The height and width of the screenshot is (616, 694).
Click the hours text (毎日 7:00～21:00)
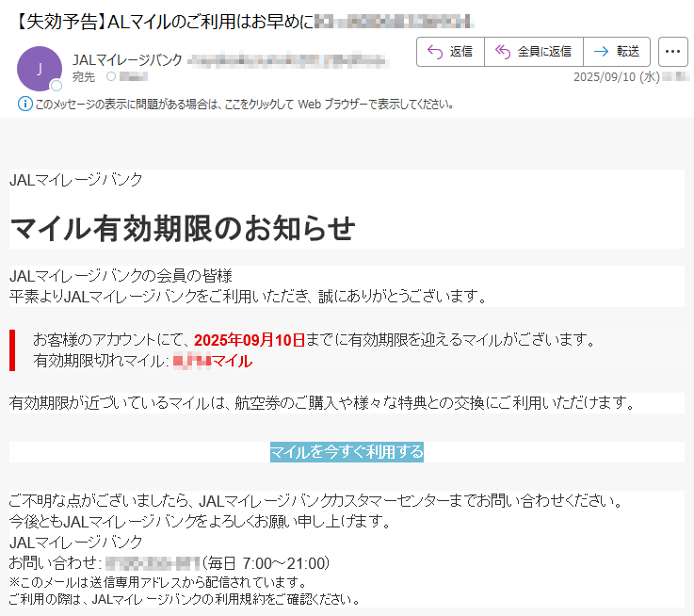point(266,563)
